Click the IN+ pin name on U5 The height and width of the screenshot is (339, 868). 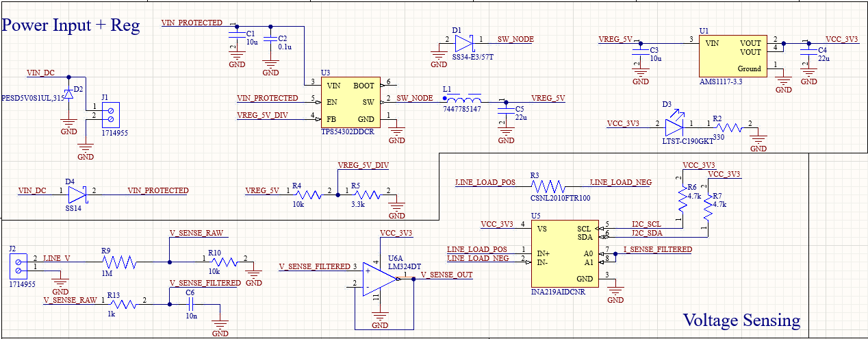point(544,253)
